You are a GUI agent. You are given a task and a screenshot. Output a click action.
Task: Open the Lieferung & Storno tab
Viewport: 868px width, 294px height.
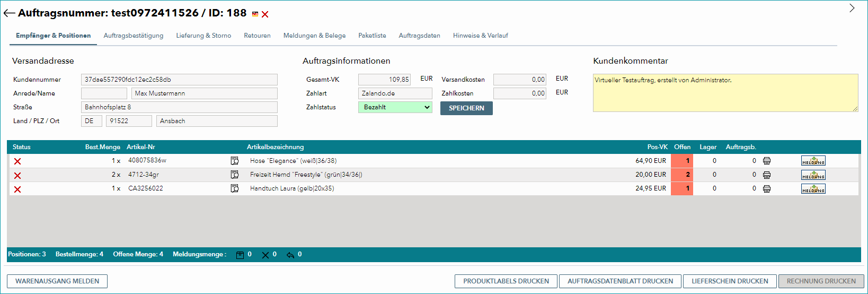(x=203, y=36)
